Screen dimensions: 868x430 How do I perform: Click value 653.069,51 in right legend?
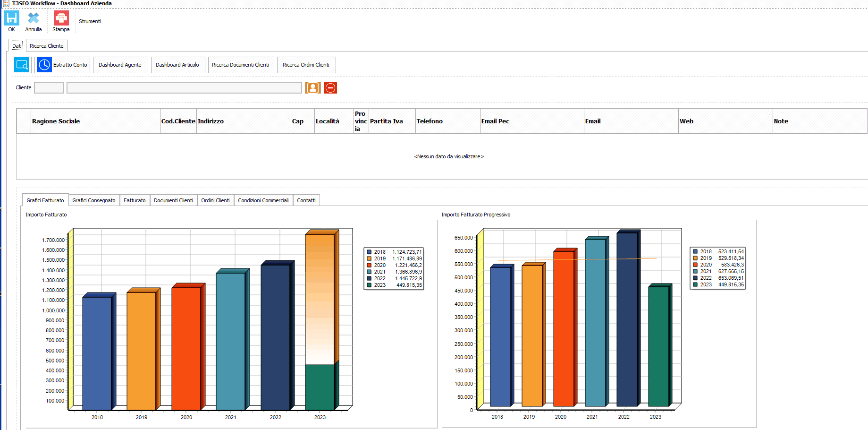coord(731,278)
